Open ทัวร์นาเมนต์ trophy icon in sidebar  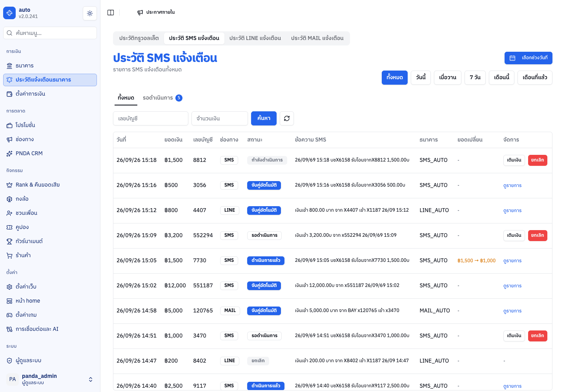tap(9, 241)
